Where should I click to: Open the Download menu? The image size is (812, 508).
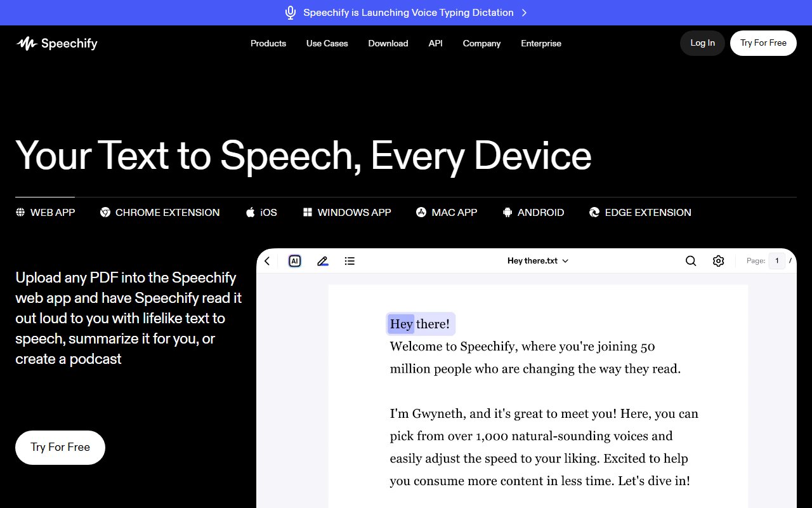pos(388,43)
